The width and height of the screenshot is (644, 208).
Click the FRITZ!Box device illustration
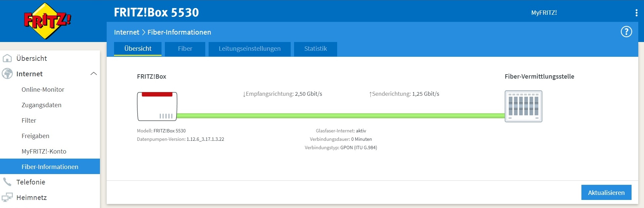pyautogui.click(x=157, y=107)
